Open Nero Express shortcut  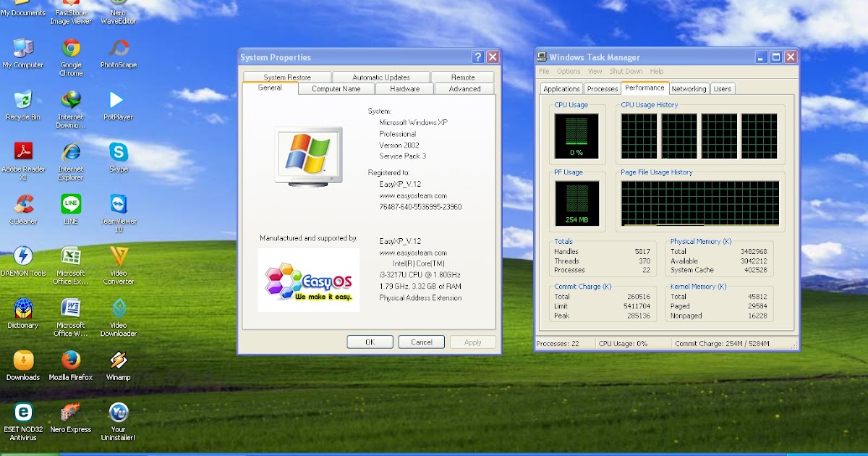pyautogui.click(x=71, y=418)
